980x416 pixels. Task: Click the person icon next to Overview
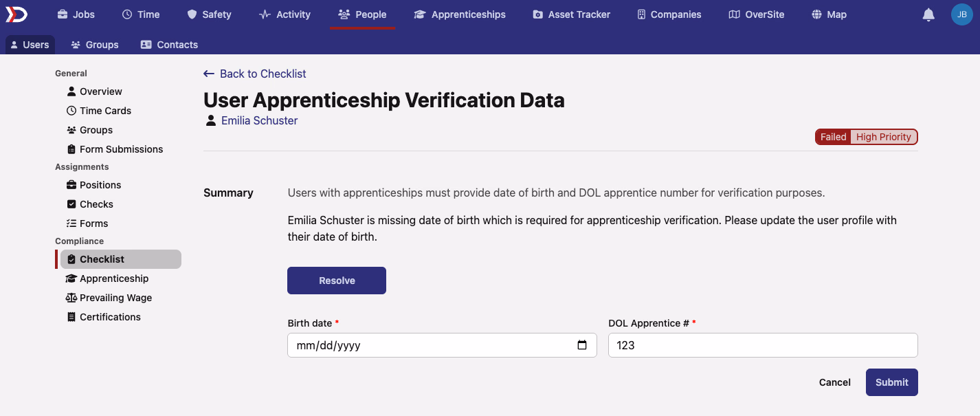click(71, 91)
